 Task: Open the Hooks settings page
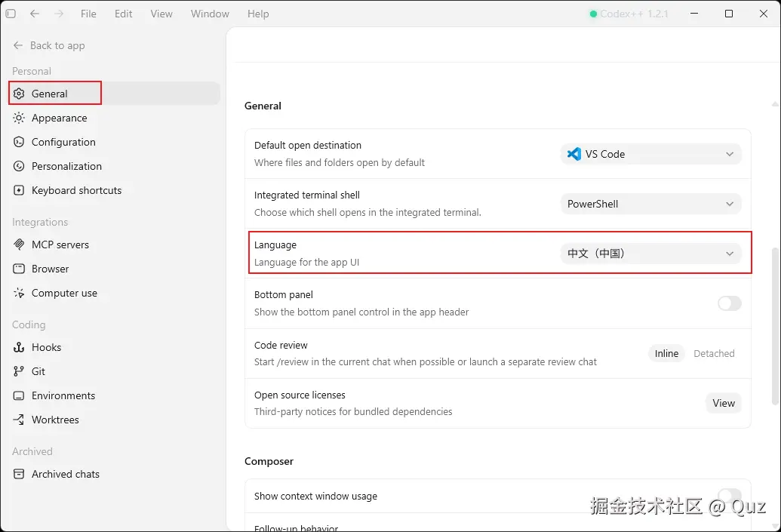coord(114,347)
